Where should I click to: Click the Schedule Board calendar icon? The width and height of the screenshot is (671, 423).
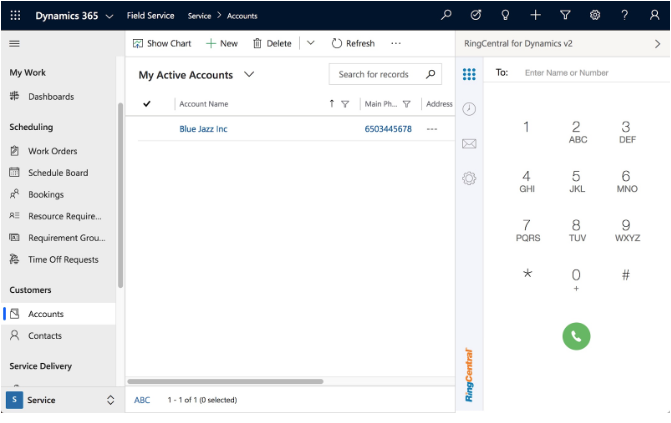pos(15,173)
